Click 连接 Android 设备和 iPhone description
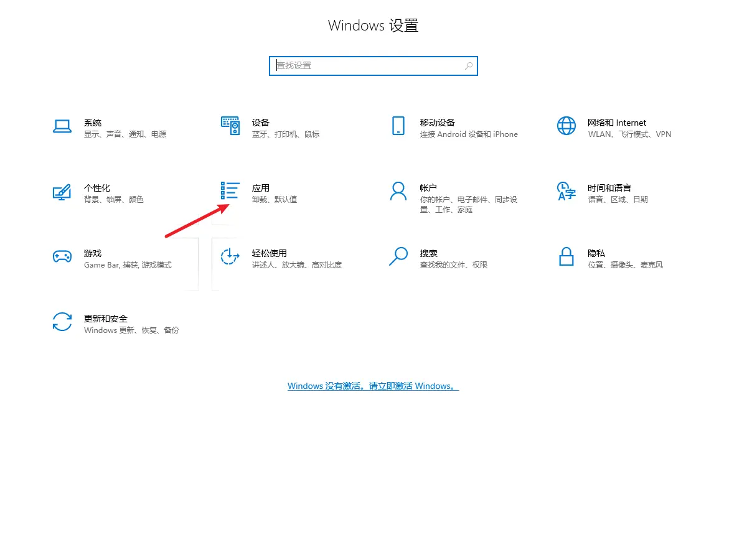 coord(469,134)
